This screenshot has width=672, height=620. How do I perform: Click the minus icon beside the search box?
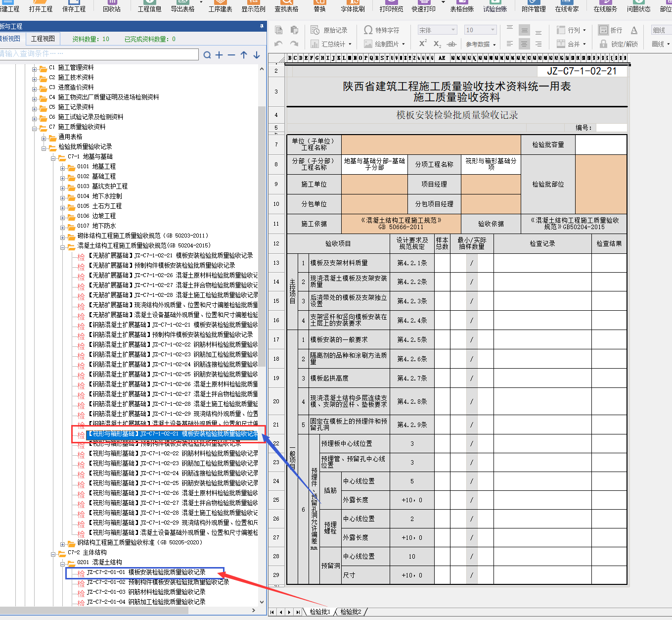click(x=231, y=55)
